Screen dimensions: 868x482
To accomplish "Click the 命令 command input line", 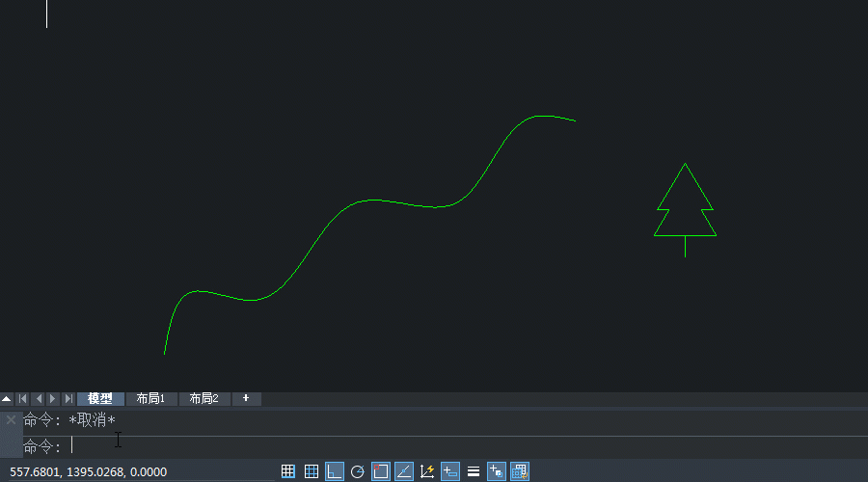I will pos(386,446).
